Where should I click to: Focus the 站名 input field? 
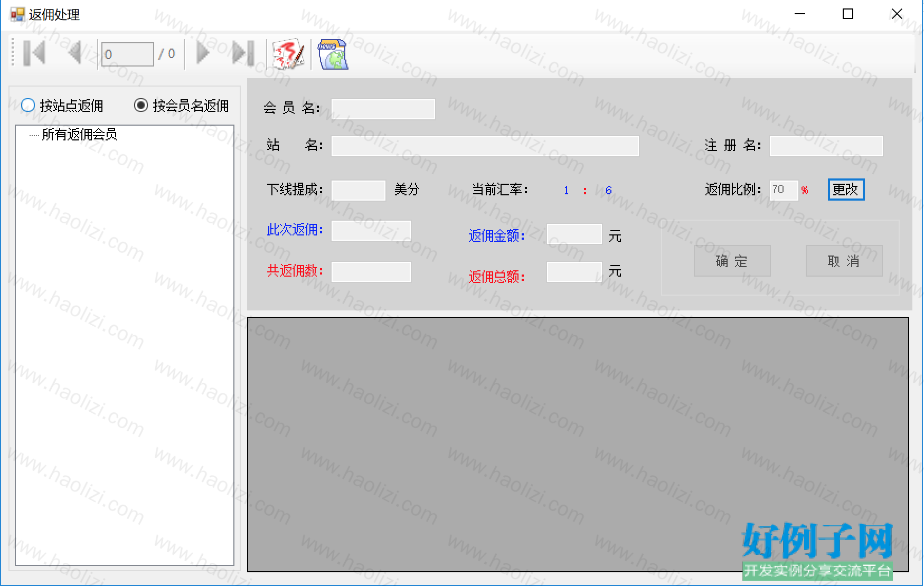pos(485,146)
